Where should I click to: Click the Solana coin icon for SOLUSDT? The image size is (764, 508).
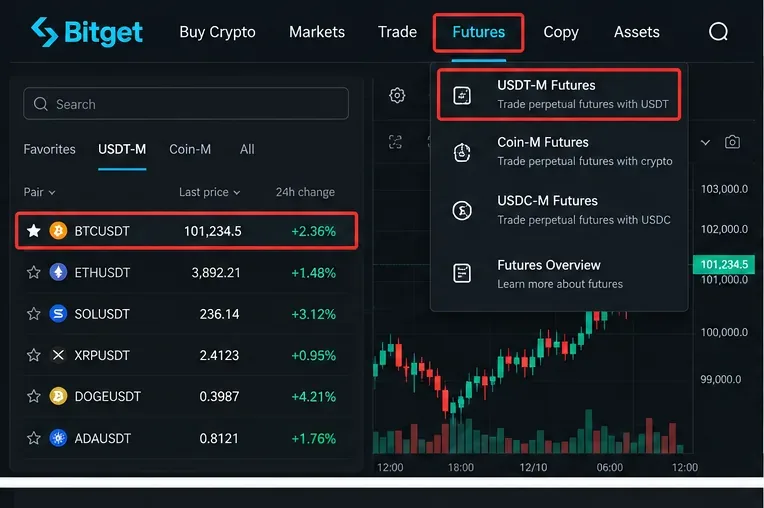58,314
